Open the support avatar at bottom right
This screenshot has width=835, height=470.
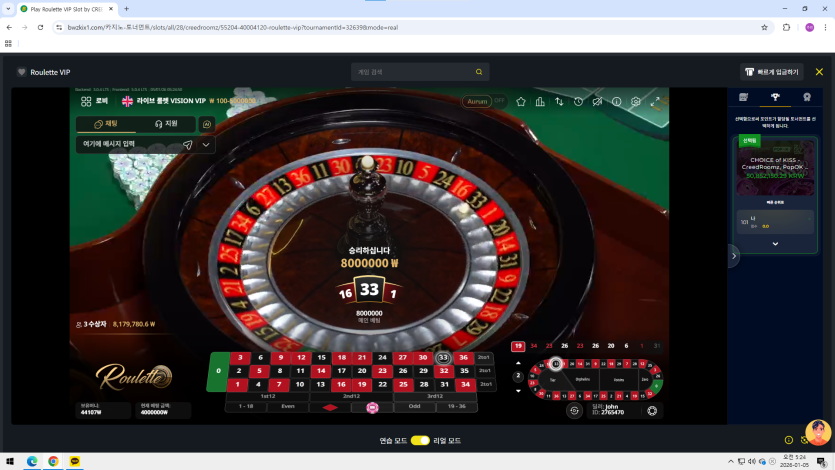click(x=818, y=432)
